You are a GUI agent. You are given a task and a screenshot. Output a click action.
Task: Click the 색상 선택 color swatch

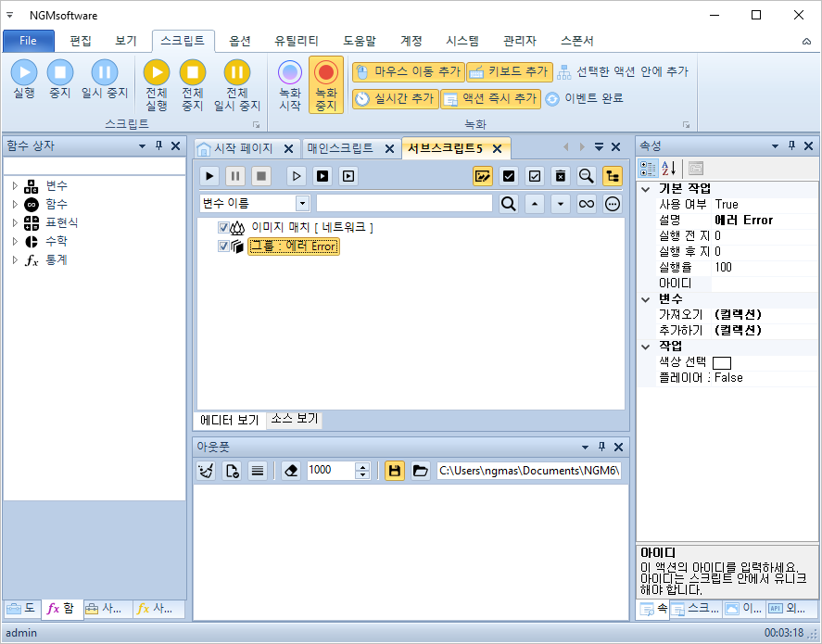[722, 362]
